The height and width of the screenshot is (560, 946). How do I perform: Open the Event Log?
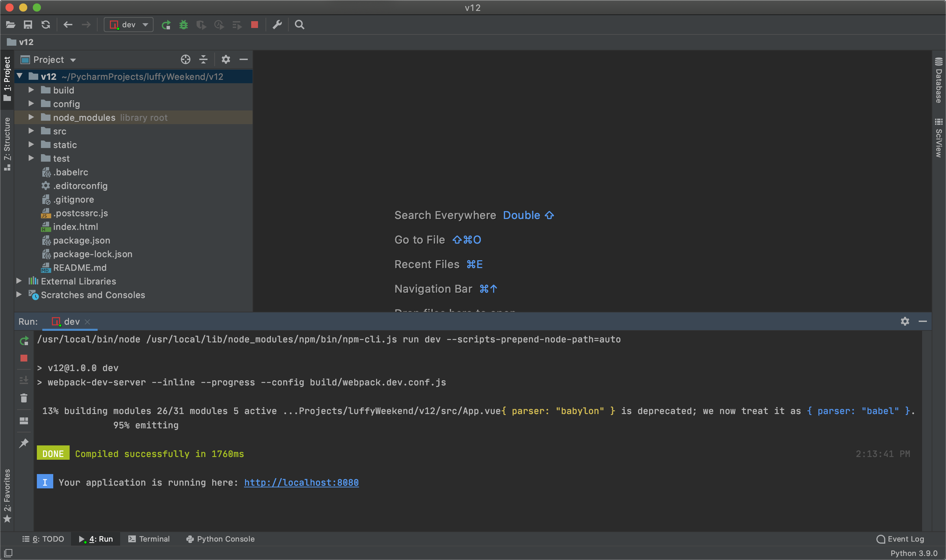point(900,539)
